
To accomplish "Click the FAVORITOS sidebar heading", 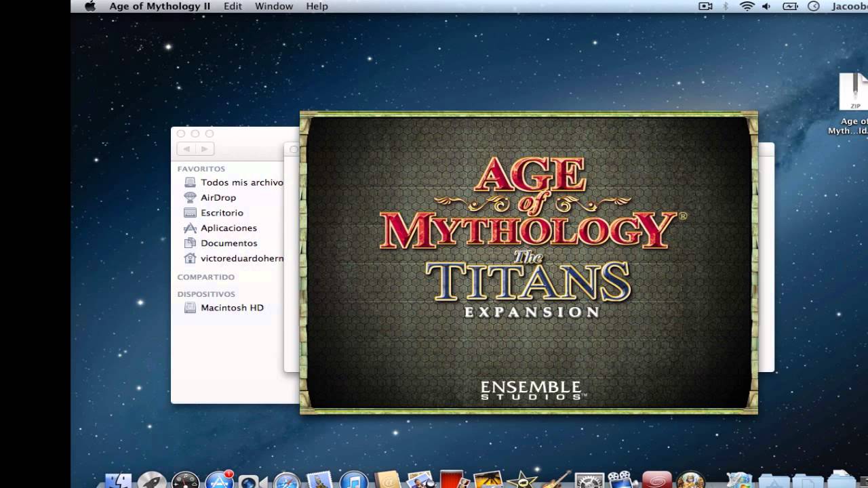I will tap(201, 169).
